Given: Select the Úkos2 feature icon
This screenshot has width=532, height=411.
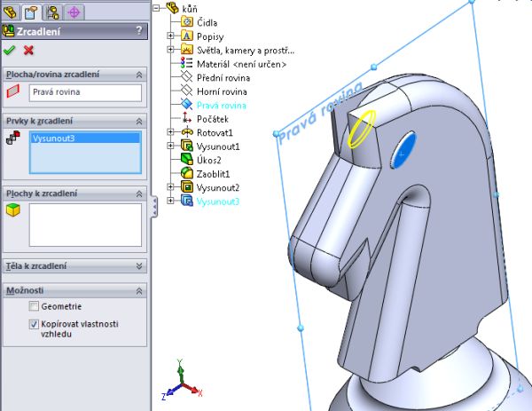Looking at the screenshot, I should click(x=187, y=160).
